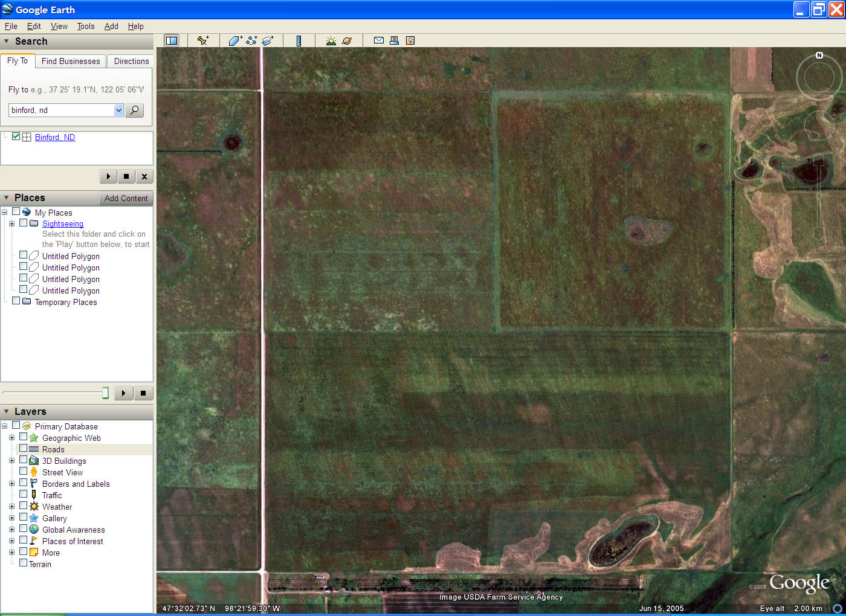Open the File menu
The image size is (846, 616).
pyautogui.click(x=11, y=26)
